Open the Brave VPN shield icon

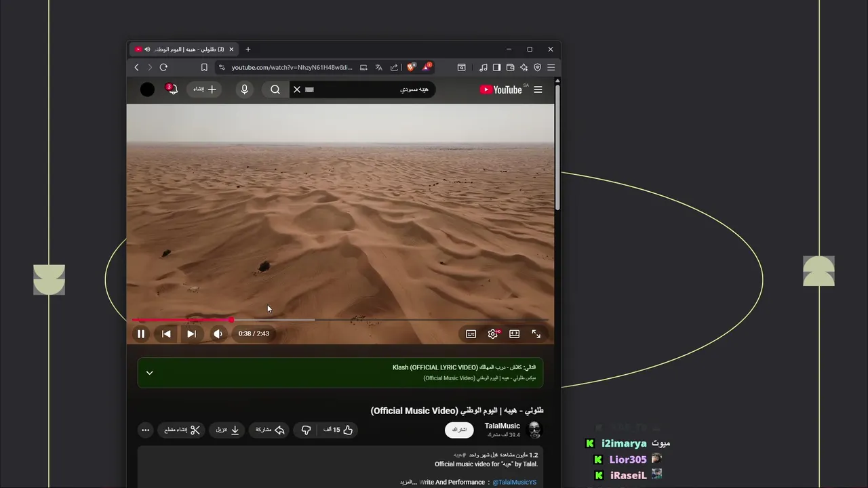537,67
